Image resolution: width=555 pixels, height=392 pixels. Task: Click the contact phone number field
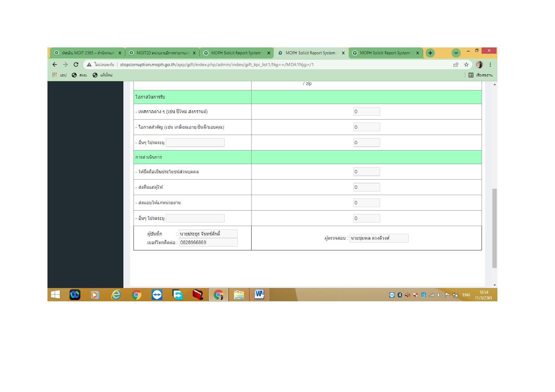[208, 242]
